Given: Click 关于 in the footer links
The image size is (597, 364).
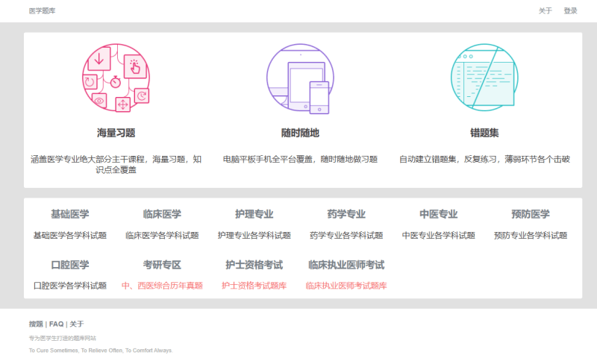Looking at the screenshot, I should point(77,324).
